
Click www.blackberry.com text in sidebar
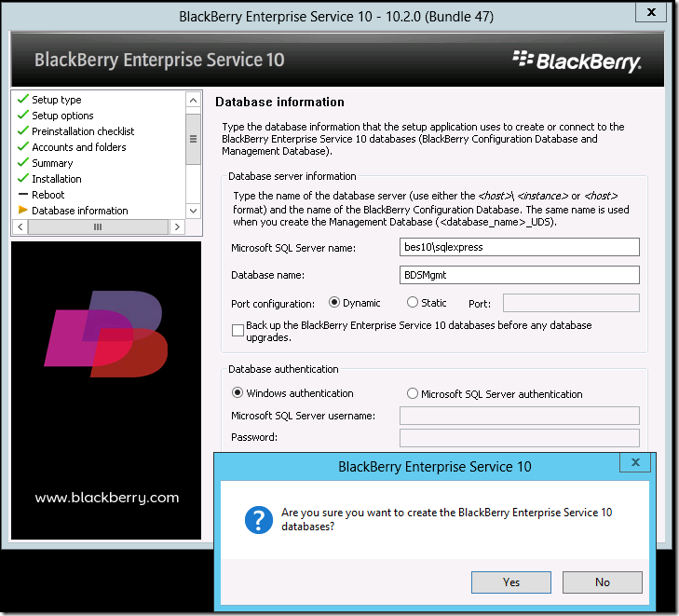107,498
